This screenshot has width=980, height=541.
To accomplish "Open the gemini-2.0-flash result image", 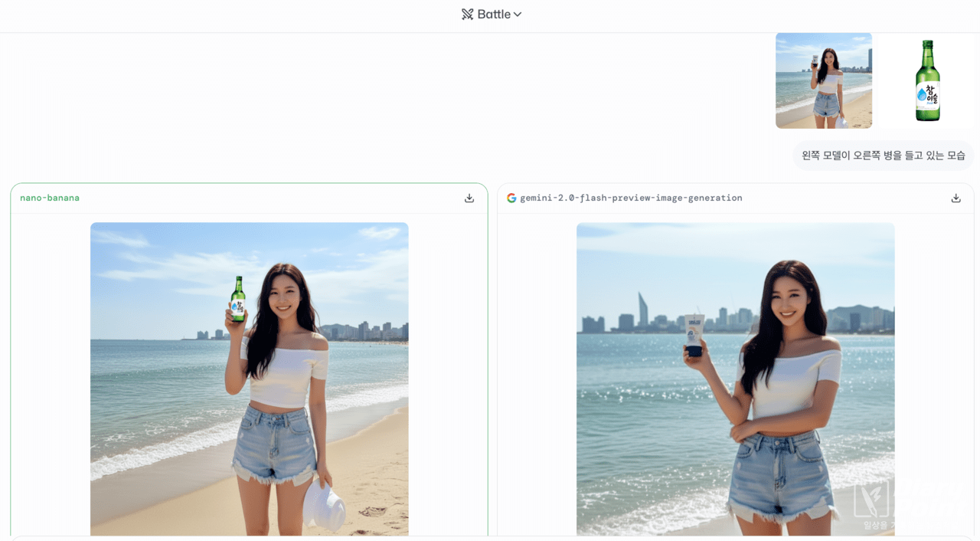I will [x=736, y=379].
